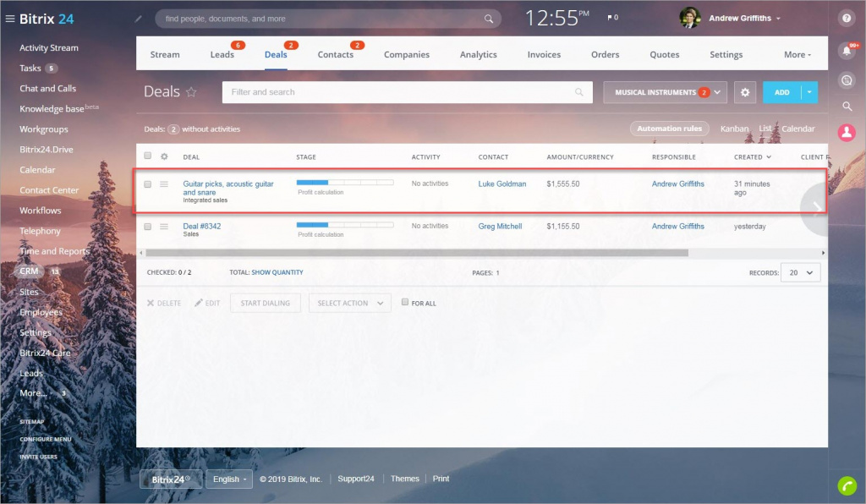866x504 pixels.
Task: Open row actions menu for Deal #8342
Action: tap(164, 227)
